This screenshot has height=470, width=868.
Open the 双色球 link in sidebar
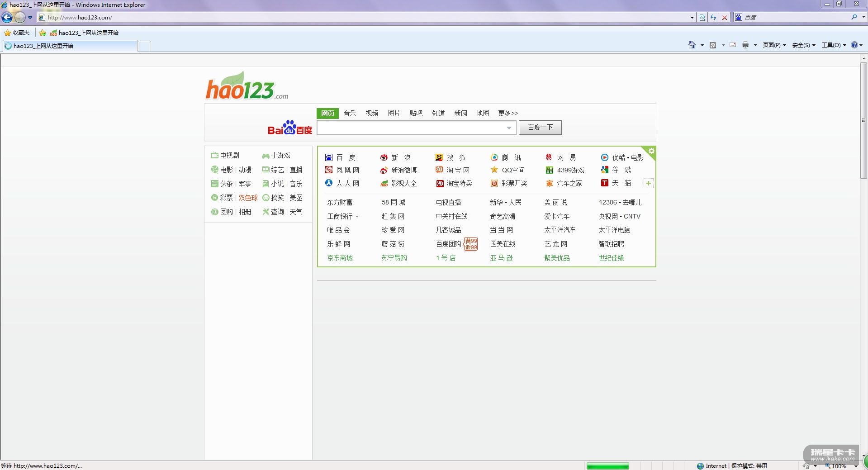(x=248, y=198)
